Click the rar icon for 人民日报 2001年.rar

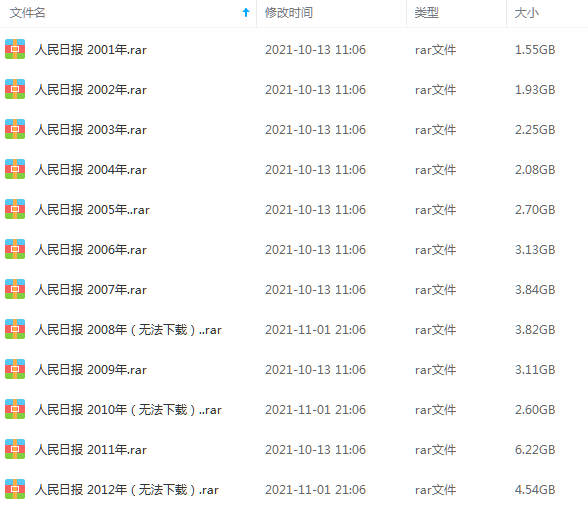click(x=15, y=49)
